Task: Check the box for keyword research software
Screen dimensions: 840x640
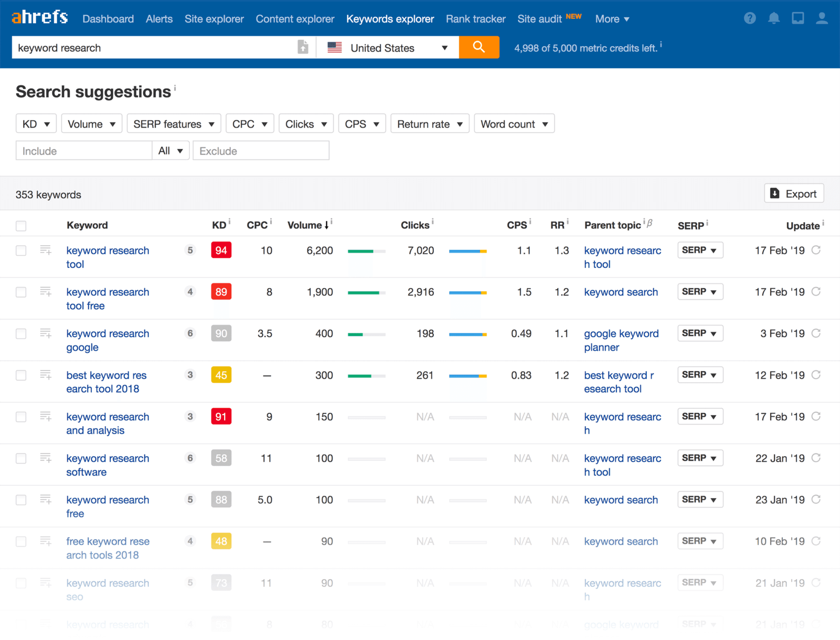Action: coord(21,458)
